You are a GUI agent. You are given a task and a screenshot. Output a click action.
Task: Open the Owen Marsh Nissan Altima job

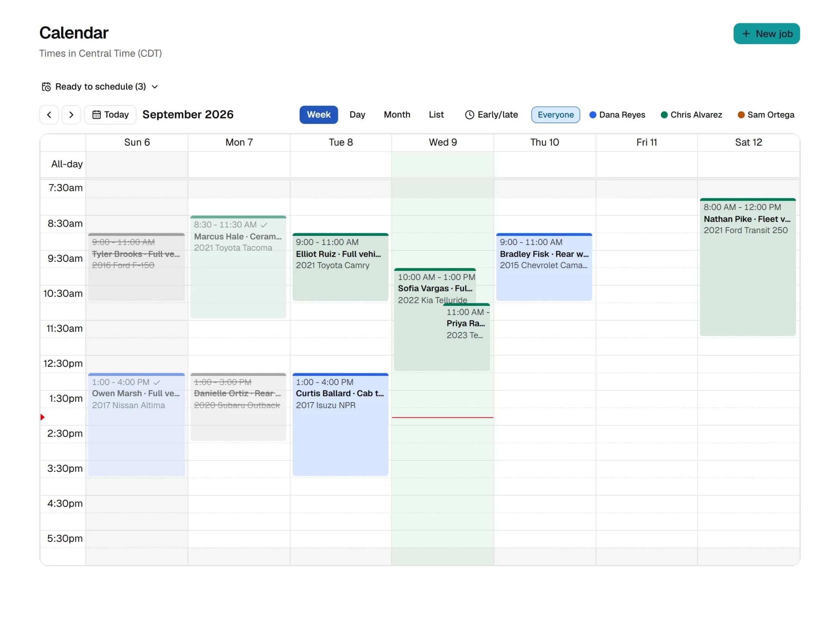coord(136,424)
